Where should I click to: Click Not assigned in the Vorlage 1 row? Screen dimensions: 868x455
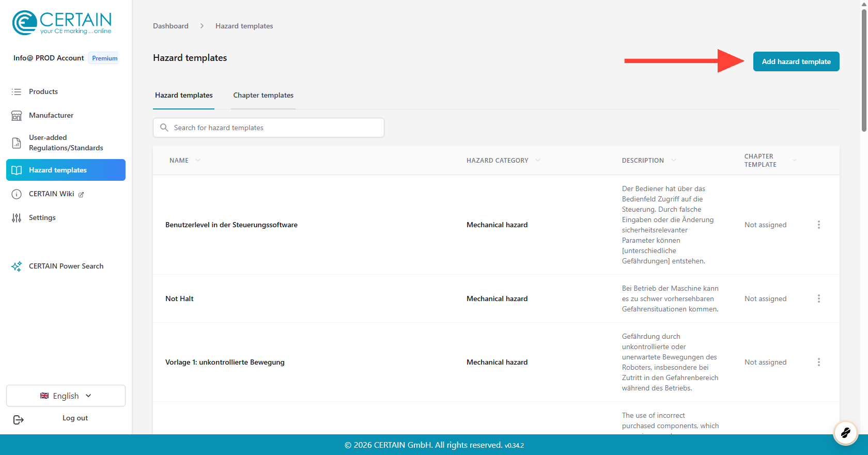[766, 362]
